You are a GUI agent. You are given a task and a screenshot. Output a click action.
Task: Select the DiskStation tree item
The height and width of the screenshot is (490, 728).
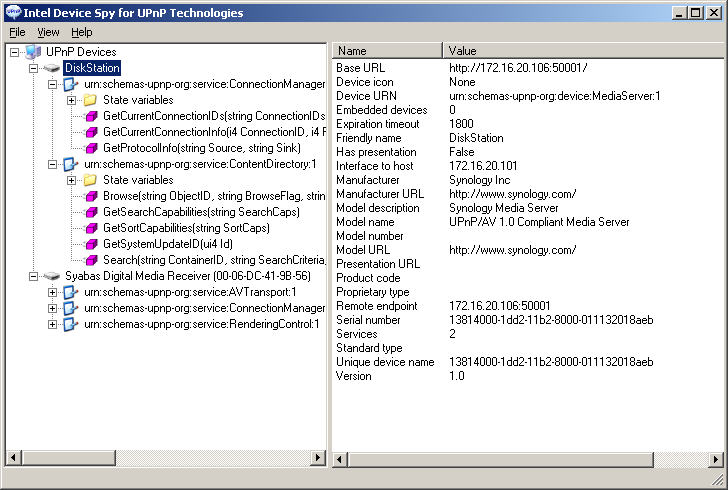click(x=92, y=68)
